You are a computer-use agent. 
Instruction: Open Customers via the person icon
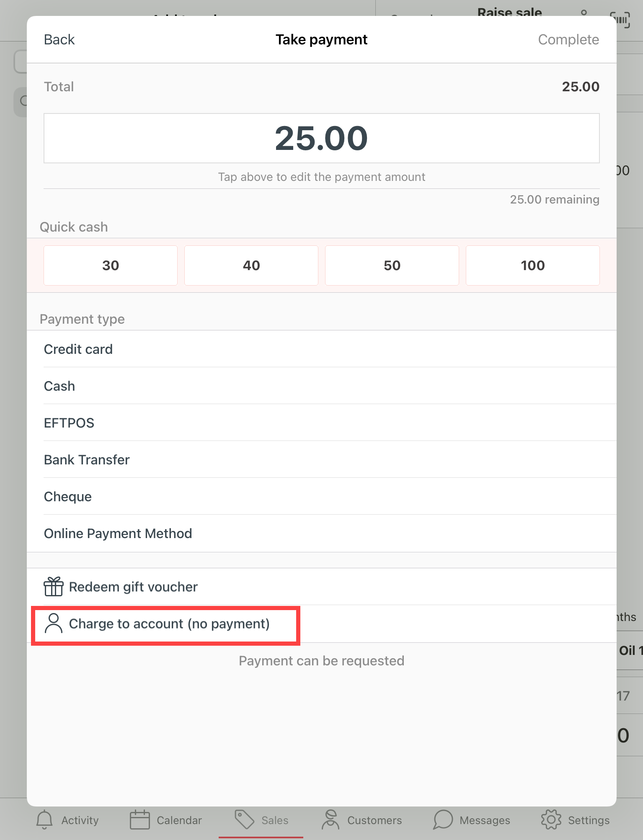coord(331,819)
